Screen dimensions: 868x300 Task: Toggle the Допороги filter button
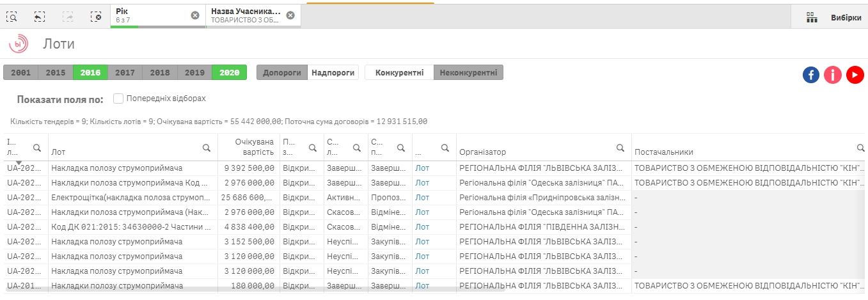point(282,73)
